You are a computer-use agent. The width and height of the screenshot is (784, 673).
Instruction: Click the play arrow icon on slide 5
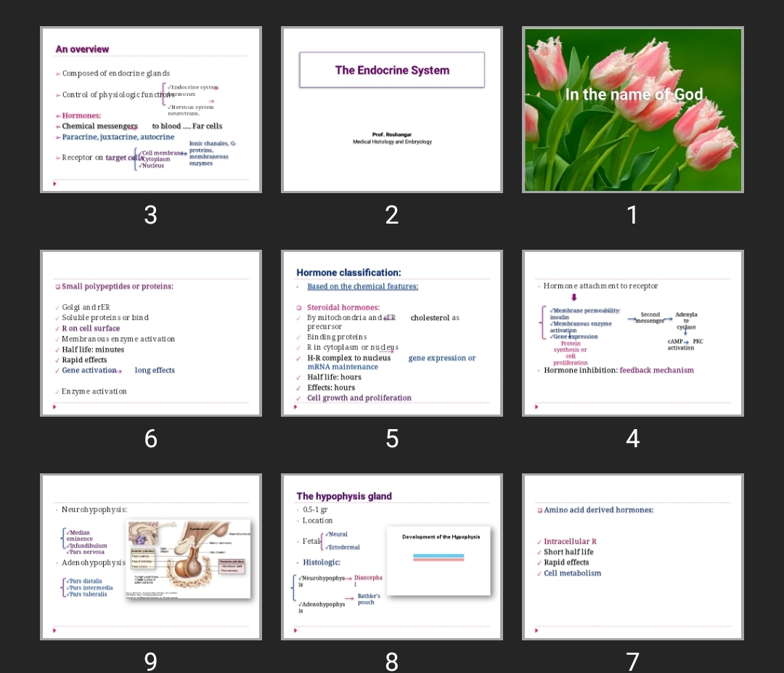295,407
